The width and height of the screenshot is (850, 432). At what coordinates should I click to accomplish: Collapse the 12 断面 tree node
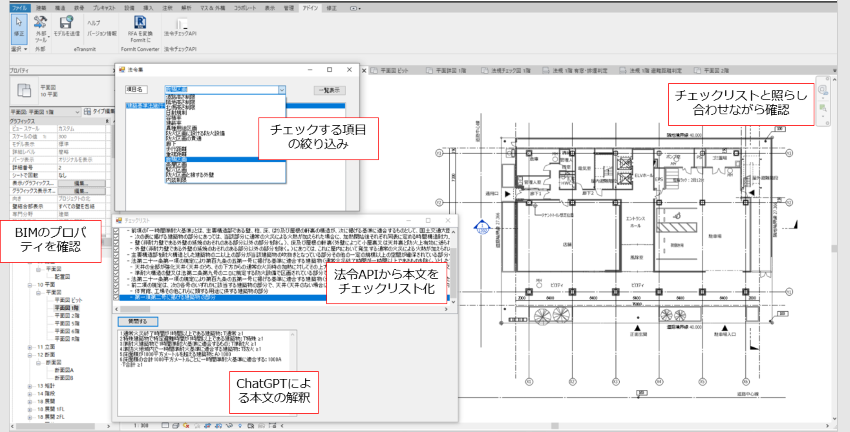pos(30,354)
